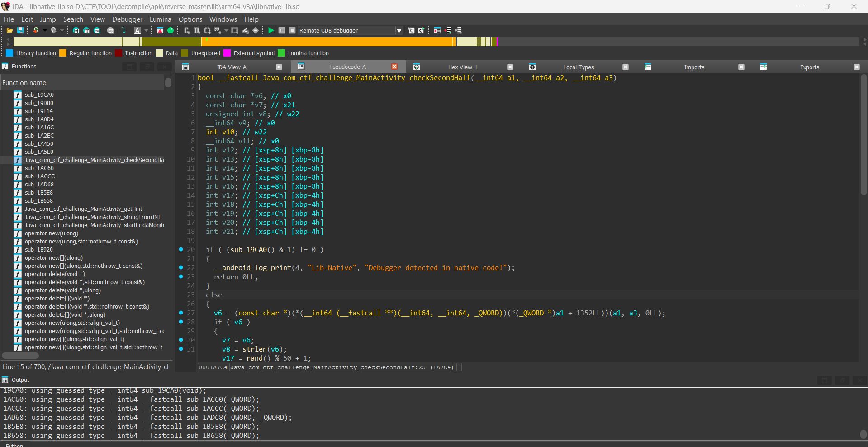Click the Stop process square icon
868x447 pixels.
point(292,30)
